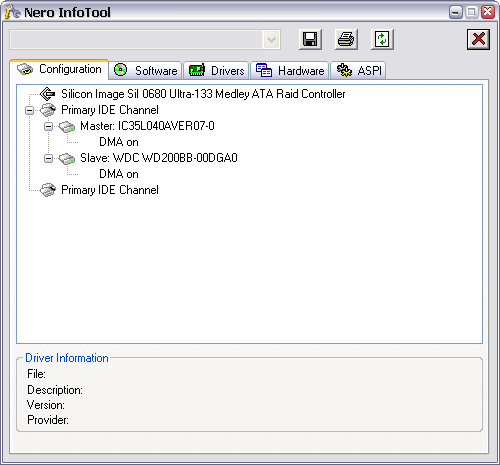Refresh the information with the green arrows icon
Image resolution: width=500 pixels, height=465 pixels.
click(x=382, y=39)
